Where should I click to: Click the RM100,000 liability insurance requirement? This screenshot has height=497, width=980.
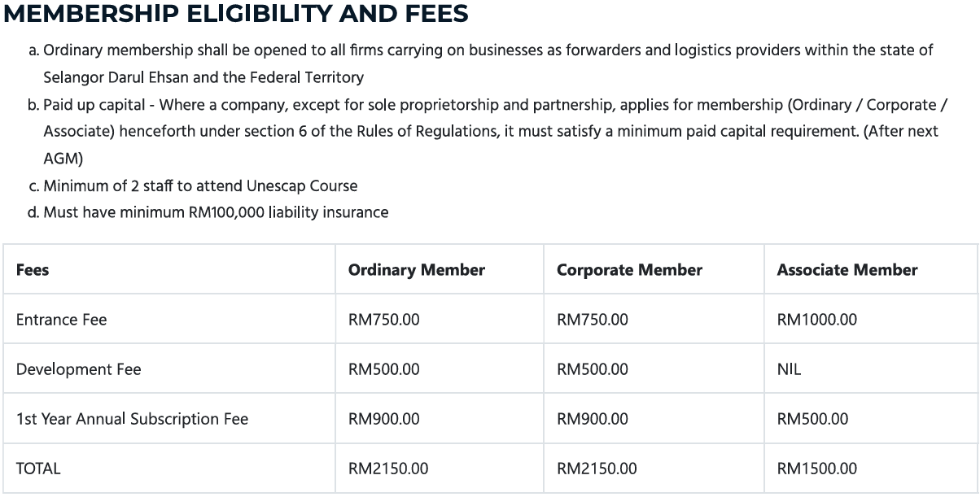click(216, 212)
